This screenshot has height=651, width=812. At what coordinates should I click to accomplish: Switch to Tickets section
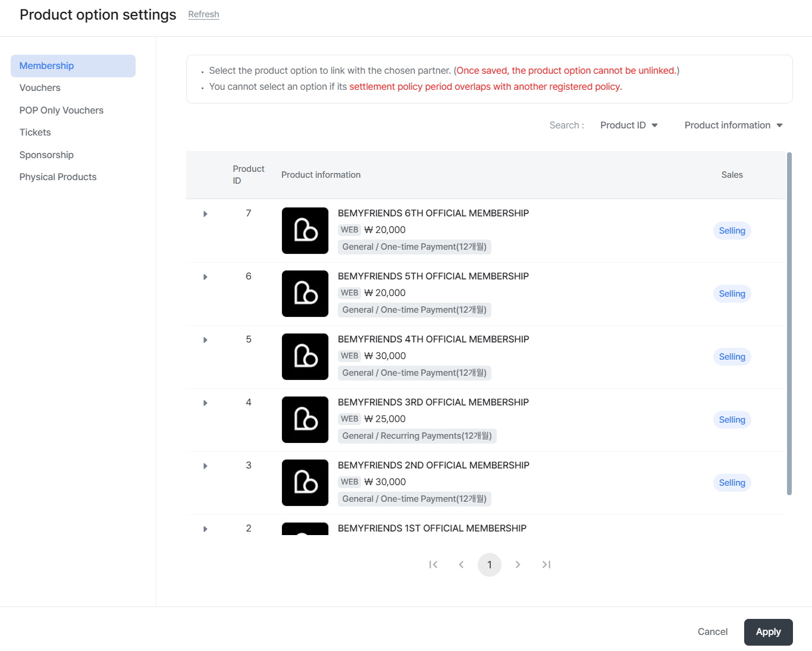[35, 133]
